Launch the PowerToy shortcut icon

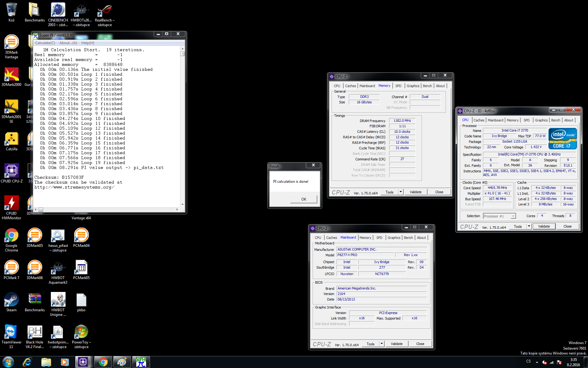(x=81, y=336)
